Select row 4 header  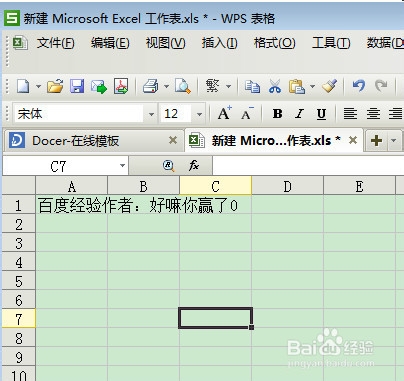18,262
